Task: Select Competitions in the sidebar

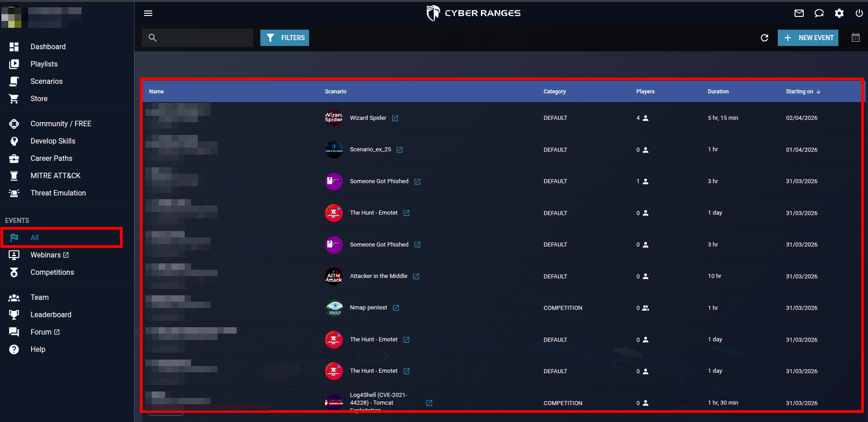Action: point(52,273)
